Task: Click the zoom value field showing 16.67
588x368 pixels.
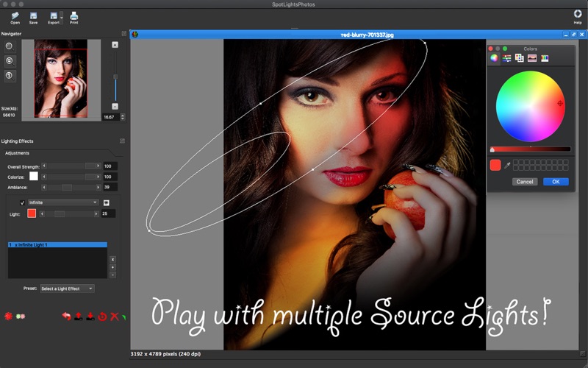Action: [111, 117]
